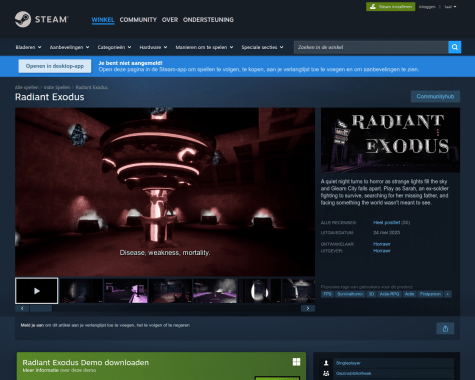Image resolution: width=475 pixels, height=380 pixels.
Task: Click the shared library feature link
Action: click(x=353, y=374)
